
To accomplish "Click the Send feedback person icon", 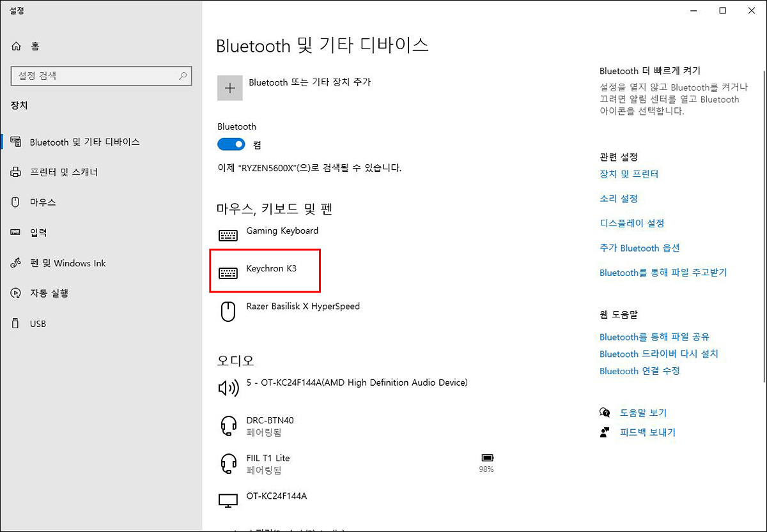I will coord(605,432).
